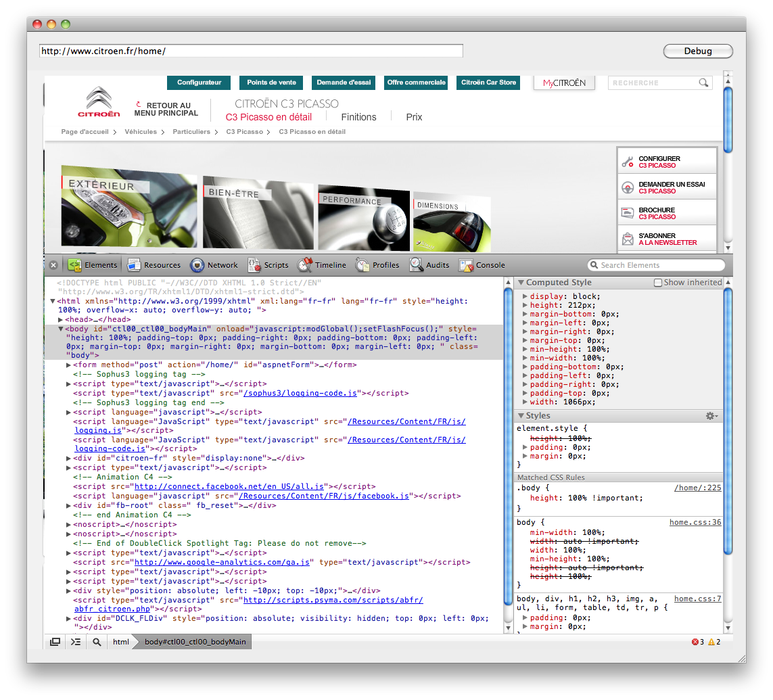Open the Resources panel icon
This screenshot has width=773, height=700.
(x=134, y=265)
